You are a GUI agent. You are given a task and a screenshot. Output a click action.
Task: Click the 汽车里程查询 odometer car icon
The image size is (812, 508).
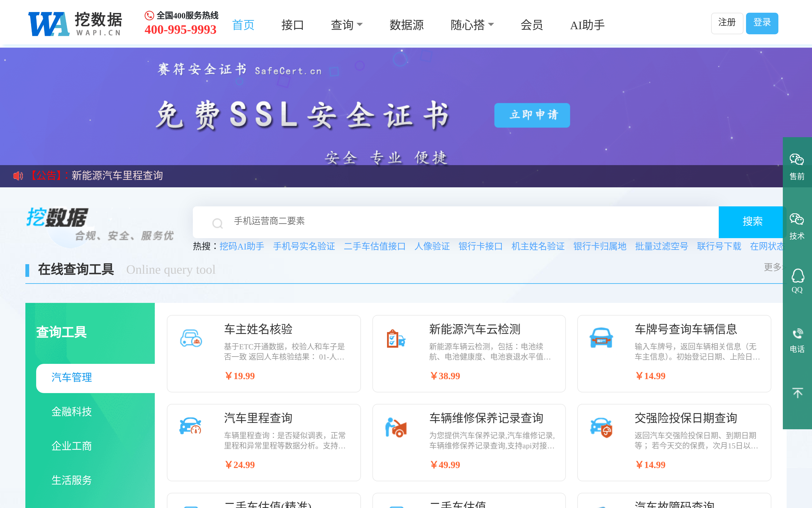[x=190, y=426]
